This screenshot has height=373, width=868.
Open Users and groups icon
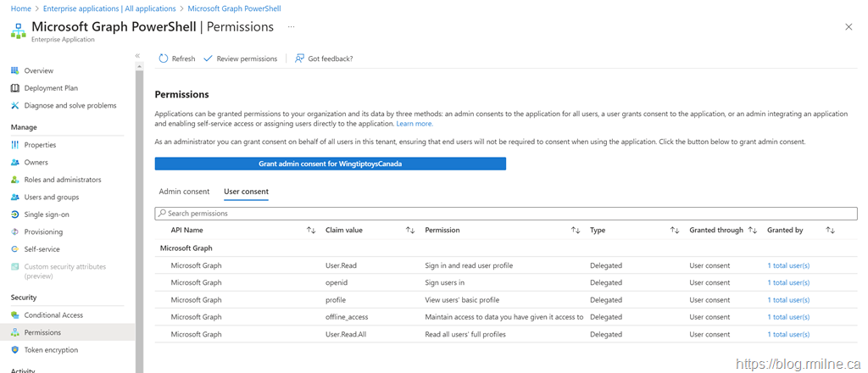point(15,197)
